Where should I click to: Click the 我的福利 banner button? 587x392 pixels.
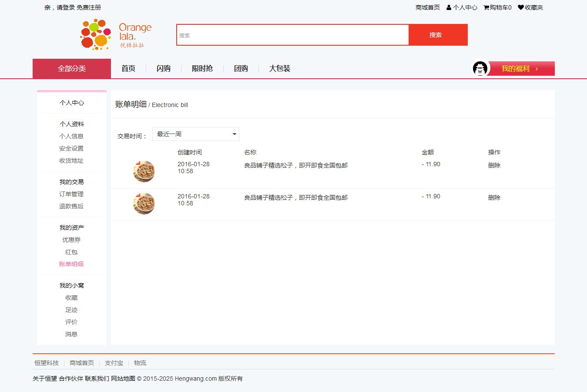[x=520, y=69]
